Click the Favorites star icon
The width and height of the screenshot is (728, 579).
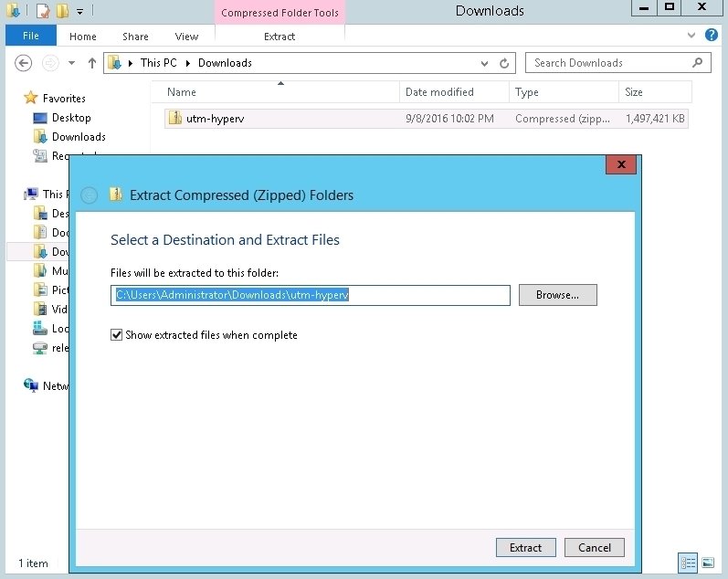[31, 98]
